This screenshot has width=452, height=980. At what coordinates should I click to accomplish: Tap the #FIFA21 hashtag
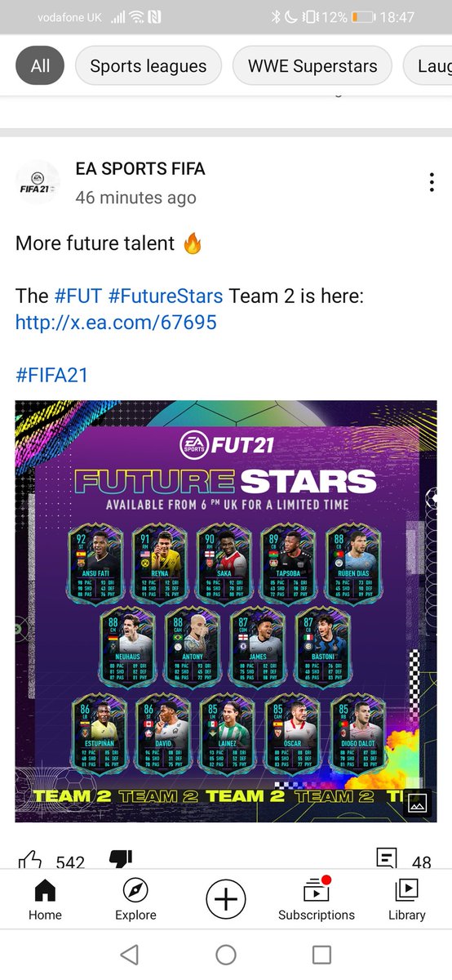click(x=51, y=376)
